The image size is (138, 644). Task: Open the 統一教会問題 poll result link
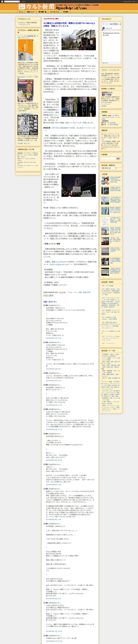(111, 123)
